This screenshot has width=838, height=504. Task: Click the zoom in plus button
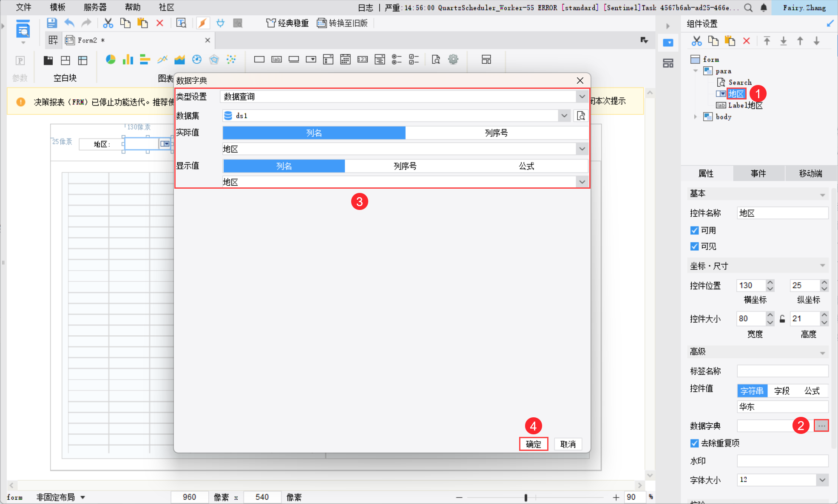pos(616,497)
